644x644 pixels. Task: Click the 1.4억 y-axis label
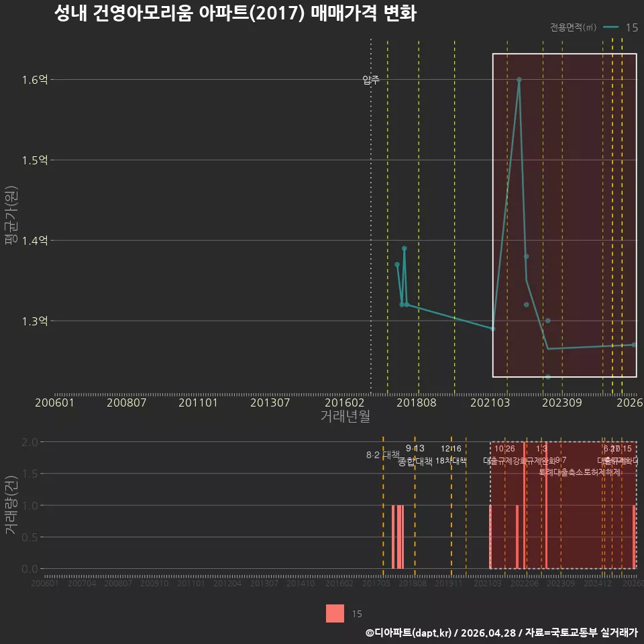[35, 240]
